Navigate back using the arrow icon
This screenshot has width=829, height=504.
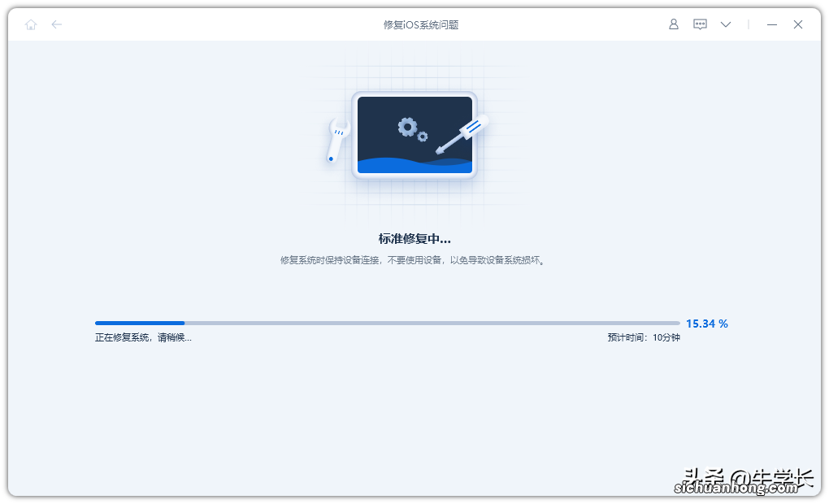coord(57,24)
